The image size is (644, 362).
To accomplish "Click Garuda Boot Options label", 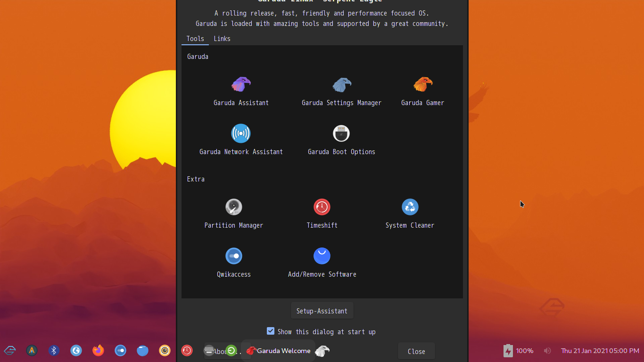I will pos(341,152).
